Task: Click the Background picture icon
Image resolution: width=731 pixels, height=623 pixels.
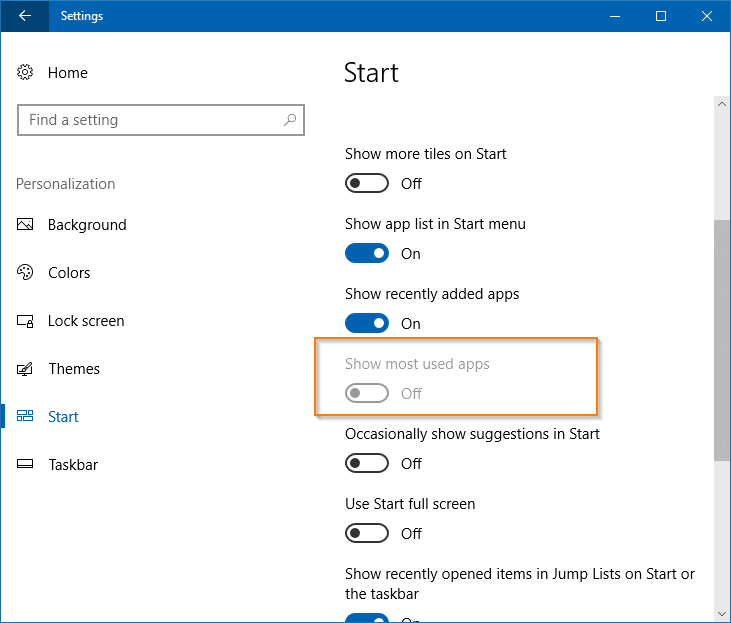Action: pos(25,224)
